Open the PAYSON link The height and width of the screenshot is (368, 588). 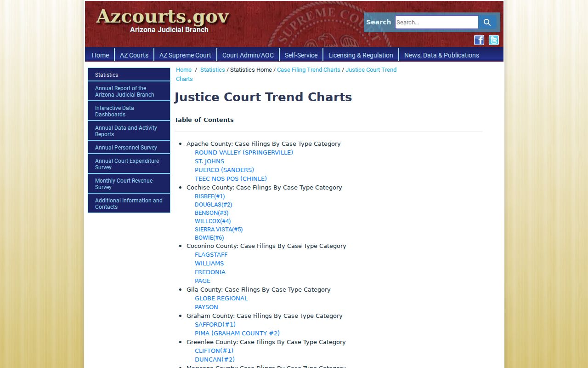(x=207, y=307)
